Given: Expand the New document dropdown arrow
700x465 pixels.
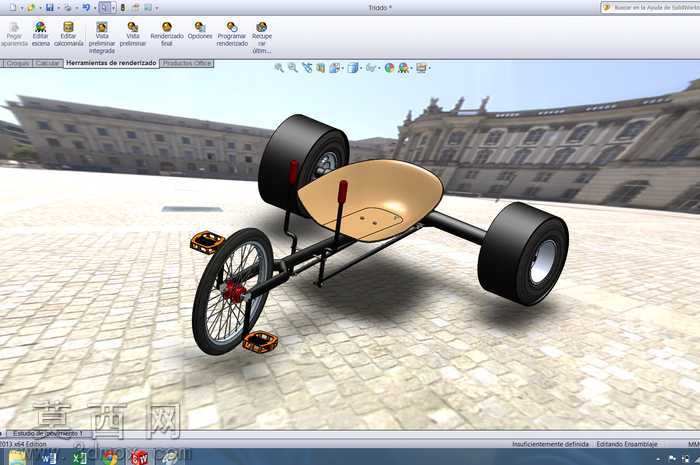Looking at the screenshot, I should pos(21,8).
